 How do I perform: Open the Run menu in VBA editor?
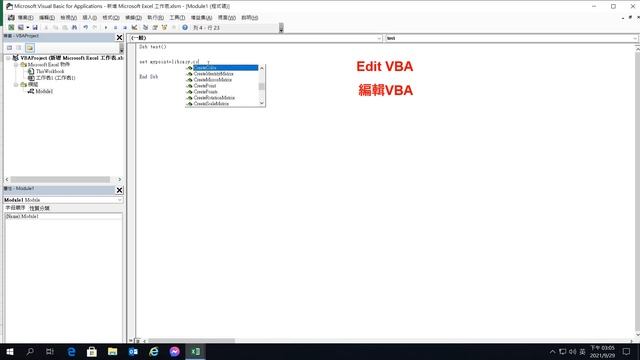click(x=155, y=18)
